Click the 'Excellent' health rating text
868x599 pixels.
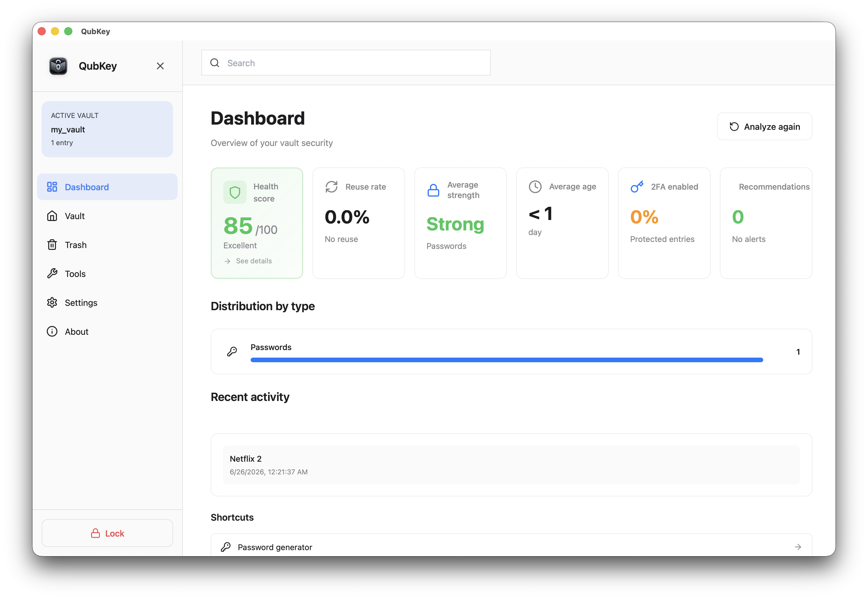point(240,245)
